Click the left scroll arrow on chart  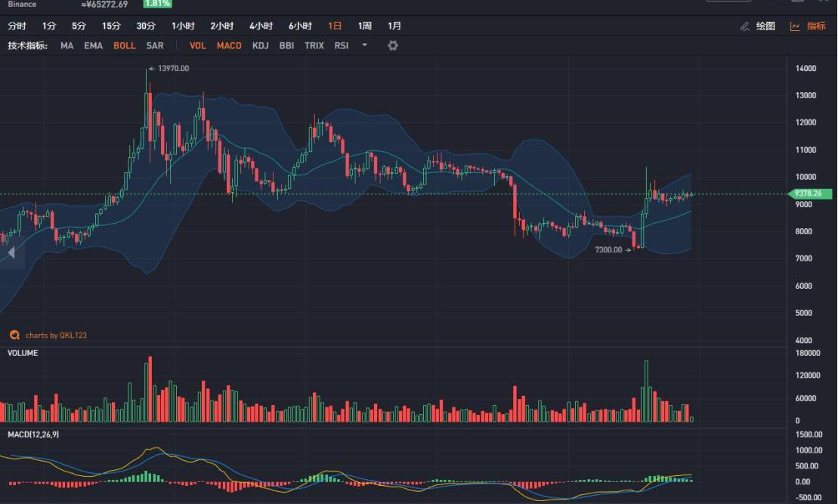pyautogui.click(x=11, y=252)
